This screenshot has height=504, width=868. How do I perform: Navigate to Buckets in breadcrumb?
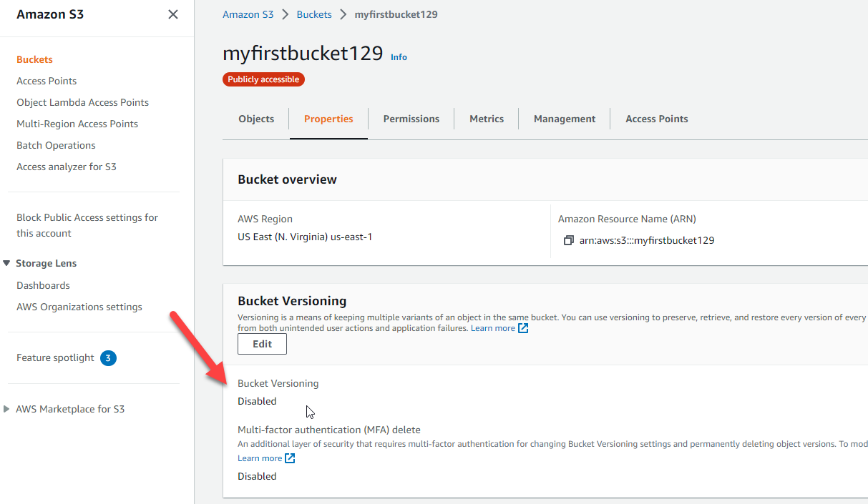[x=314, y=14]
